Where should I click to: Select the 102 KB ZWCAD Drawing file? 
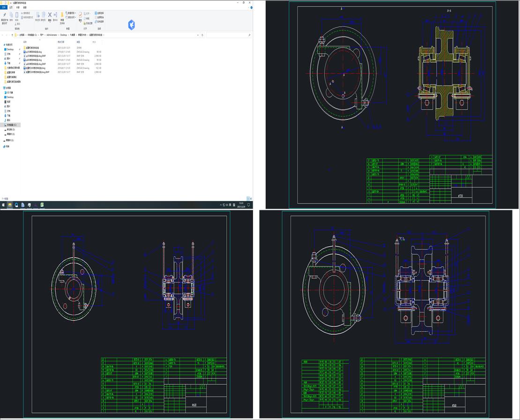coord(62,68)
